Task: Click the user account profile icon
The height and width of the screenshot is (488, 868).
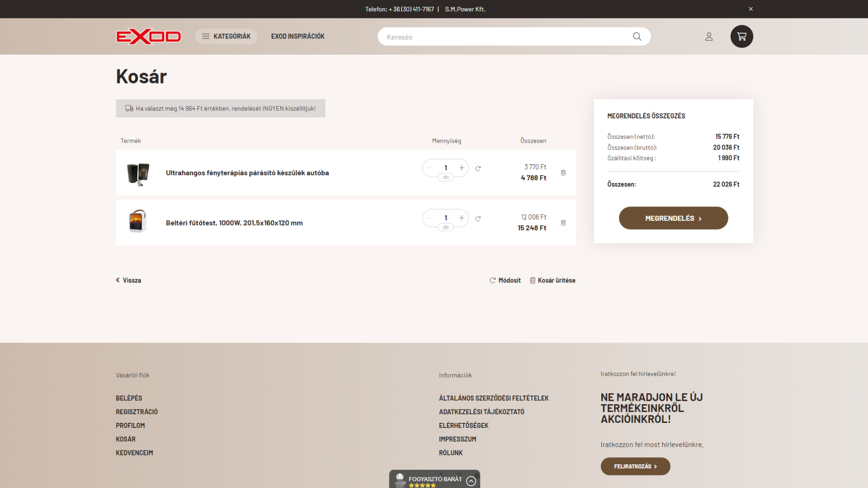Action: (708, 37)
